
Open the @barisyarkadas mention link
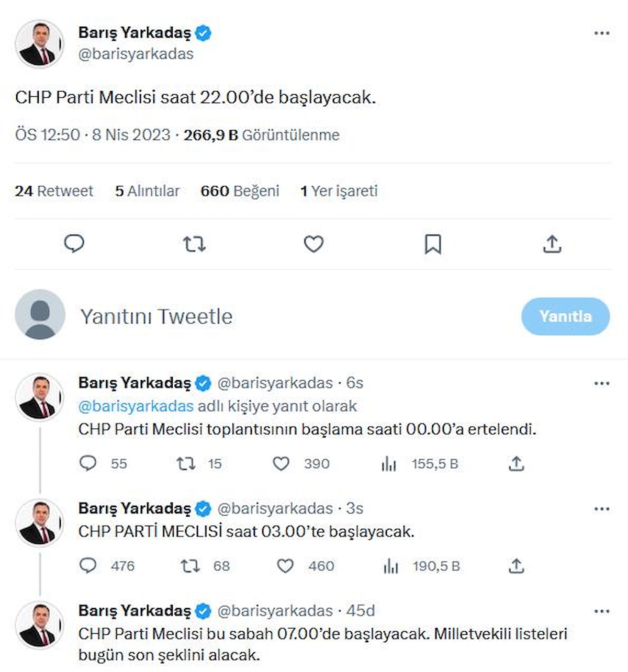136,406
